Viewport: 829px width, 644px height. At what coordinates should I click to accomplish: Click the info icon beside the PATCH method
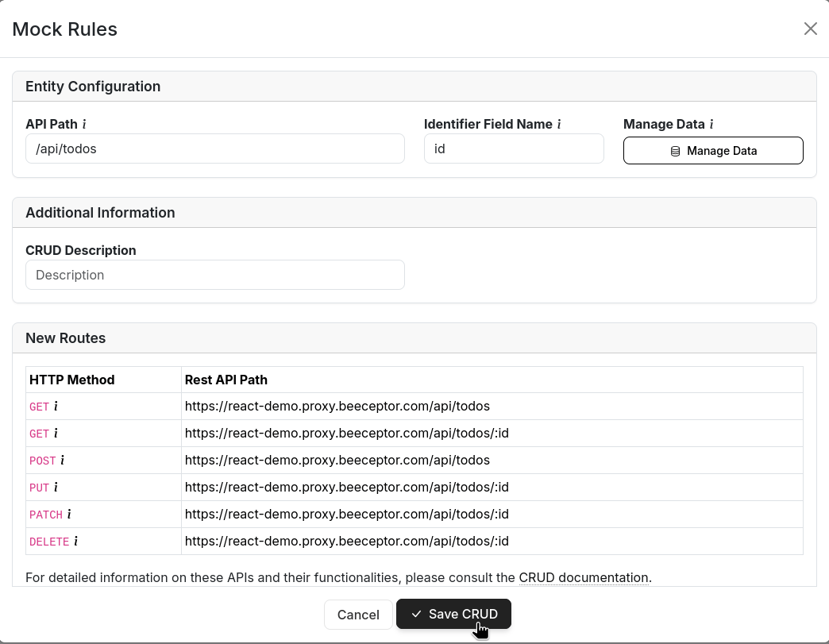coord(67,515)
